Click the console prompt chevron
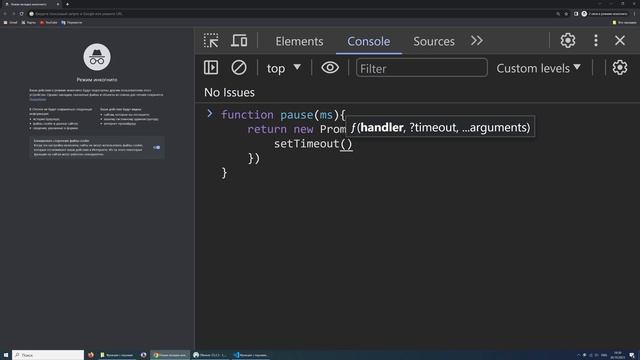This screenshot has height=360, width=640. 209,113
